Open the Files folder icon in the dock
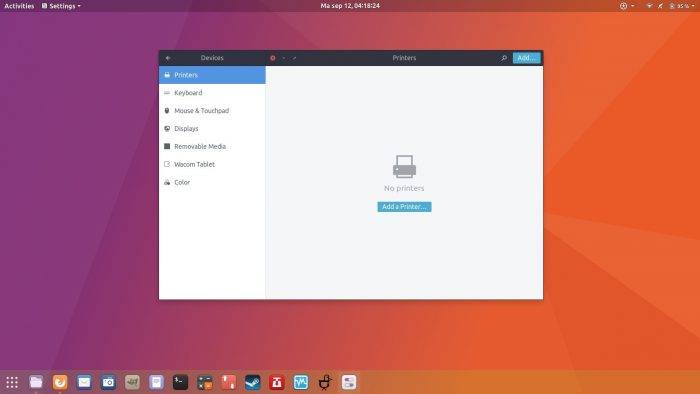The height and width of the screenshot is (394, 700). click(36, 382)
